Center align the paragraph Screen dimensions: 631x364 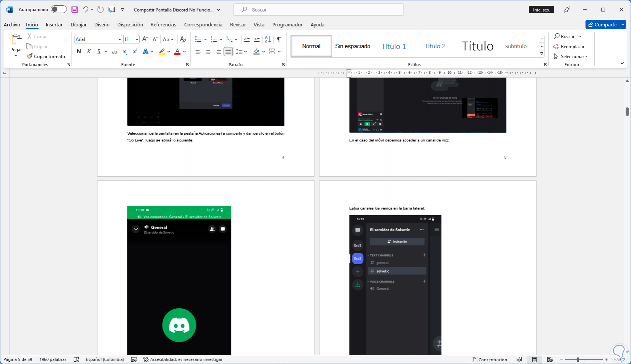tap(208, 52)
